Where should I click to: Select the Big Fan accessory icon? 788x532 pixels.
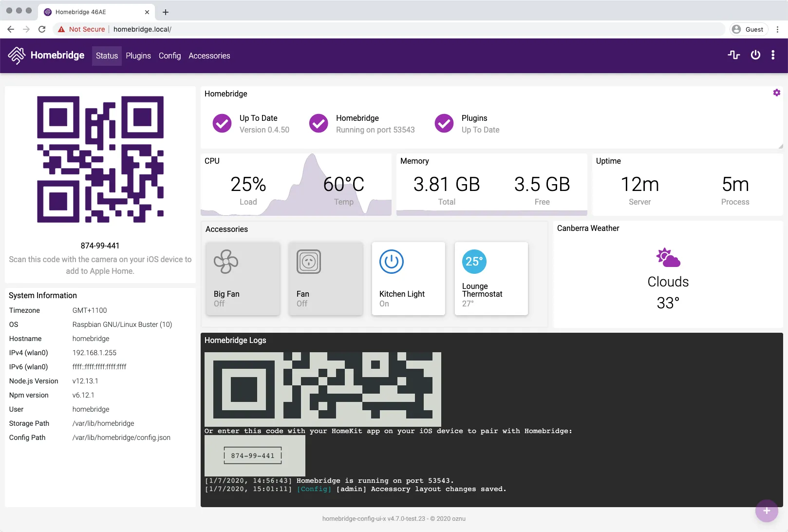225,262
